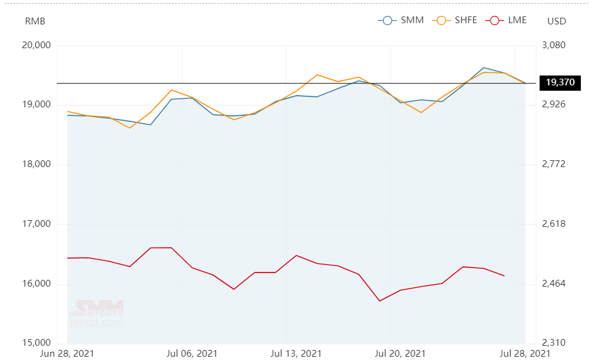Hide the SHFE series via its legend label
This screenshot has height=364, width=593.
tap(465, 20)
